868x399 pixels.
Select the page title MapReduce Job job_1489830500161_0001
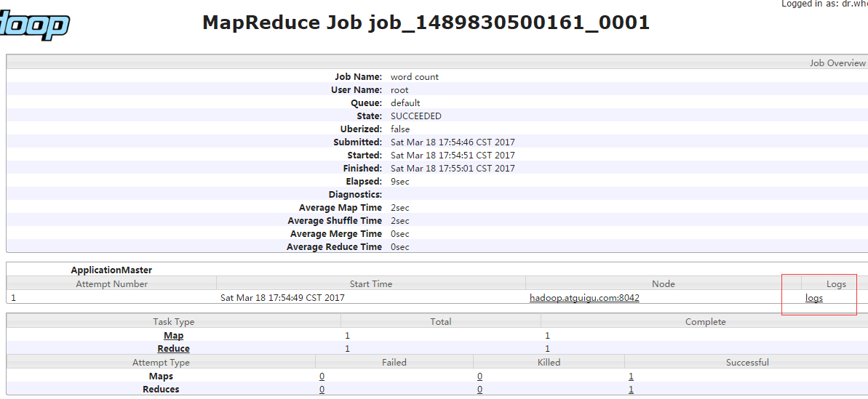click(426, 23)
